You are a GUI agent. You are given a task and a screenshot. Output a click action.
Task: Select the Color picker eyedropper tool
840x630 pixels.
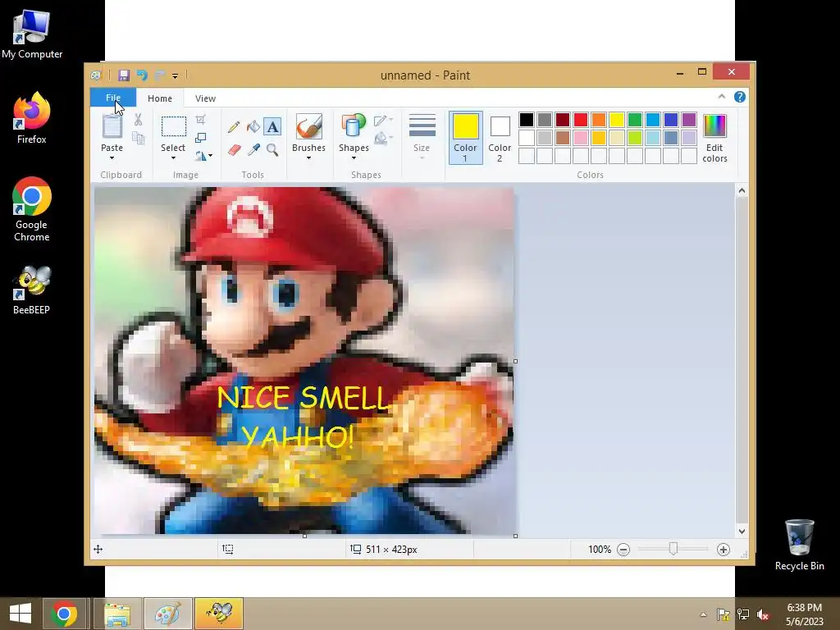[x=253, y=149]
